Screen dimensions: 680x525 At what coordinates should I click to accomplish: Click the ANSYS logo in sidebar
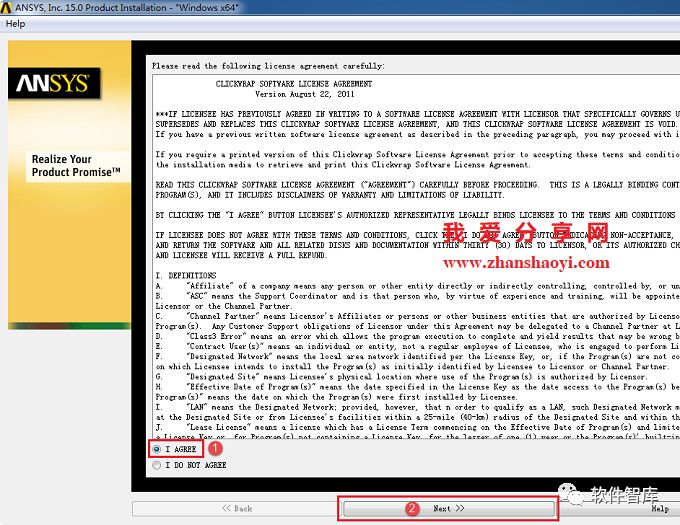(x=54, y=83)
